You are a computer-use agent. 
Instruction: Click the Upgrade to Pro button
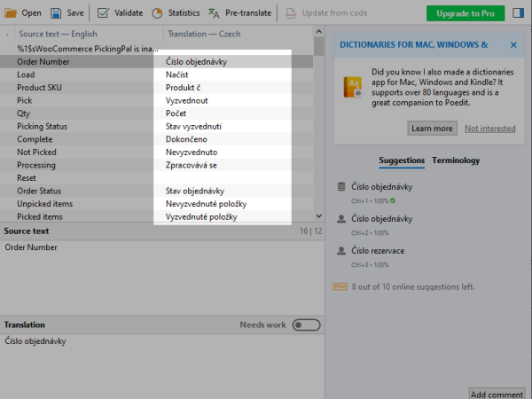click(x=465, y=13)
